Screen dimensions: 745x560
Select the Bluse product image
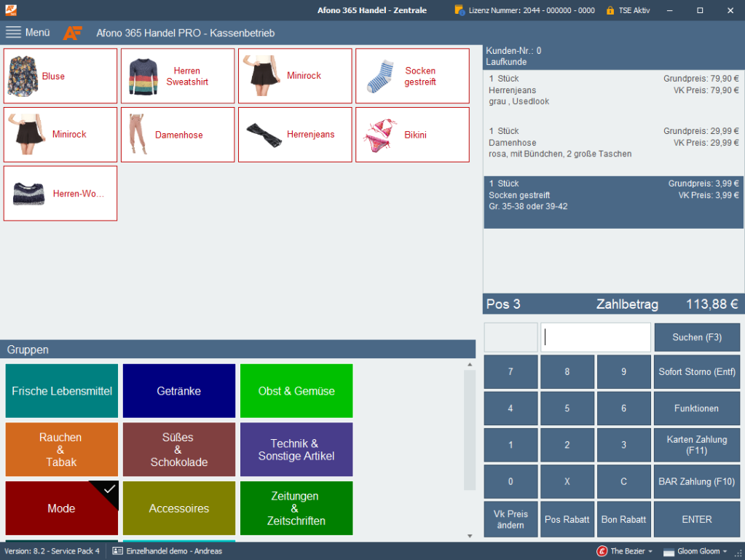(x=23, y=76)
